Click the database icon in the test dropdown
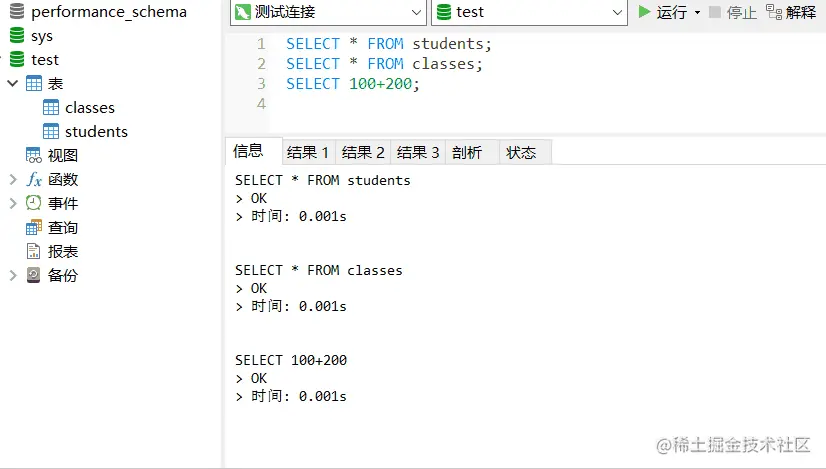The height and width of the screenshot is (469, 826). [x=444, y=12]
